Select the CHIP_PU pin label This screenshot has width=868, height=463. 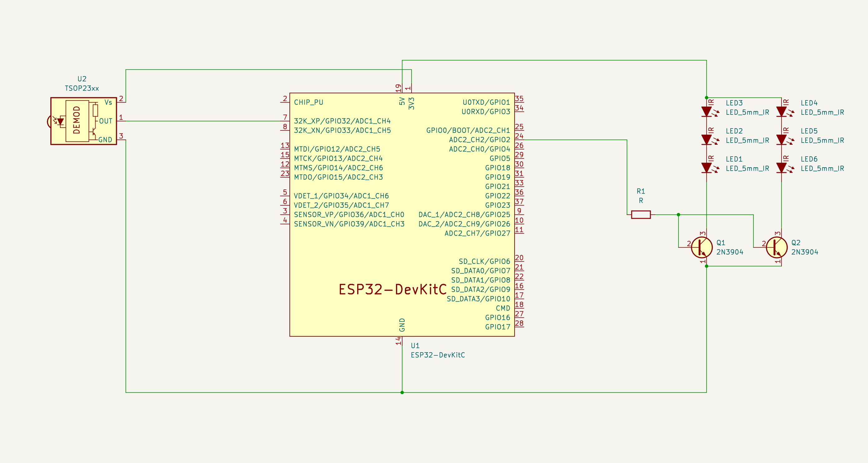pyautogui.click(x=308, y=102)
